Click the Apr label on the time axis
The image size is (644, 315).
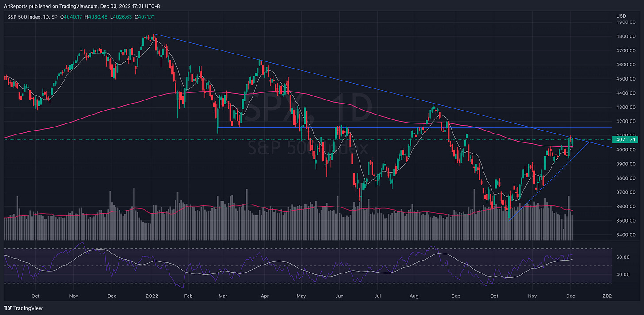264,296
